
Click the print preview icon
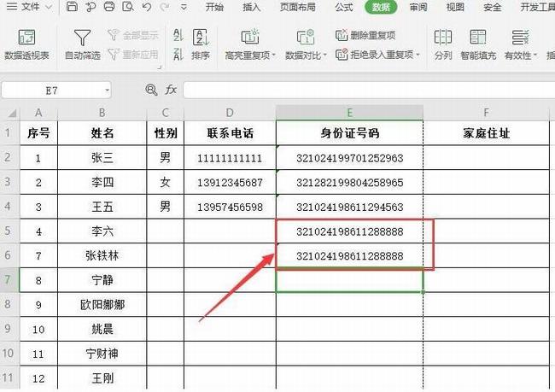127,6
